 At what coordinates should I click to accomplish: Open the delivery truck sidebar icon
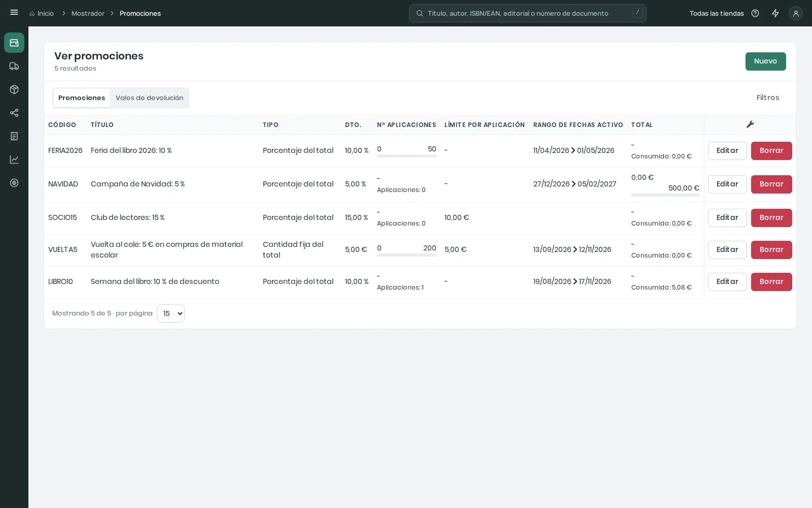(14, 66)
